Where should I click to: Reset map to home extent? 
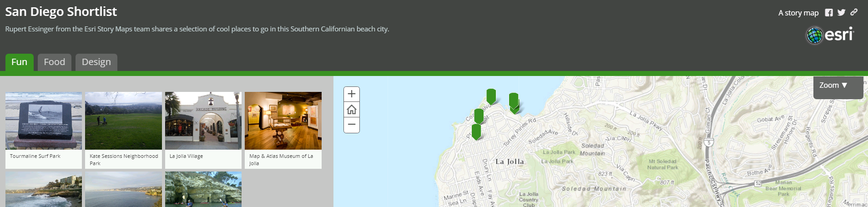[x=352, y=110]
